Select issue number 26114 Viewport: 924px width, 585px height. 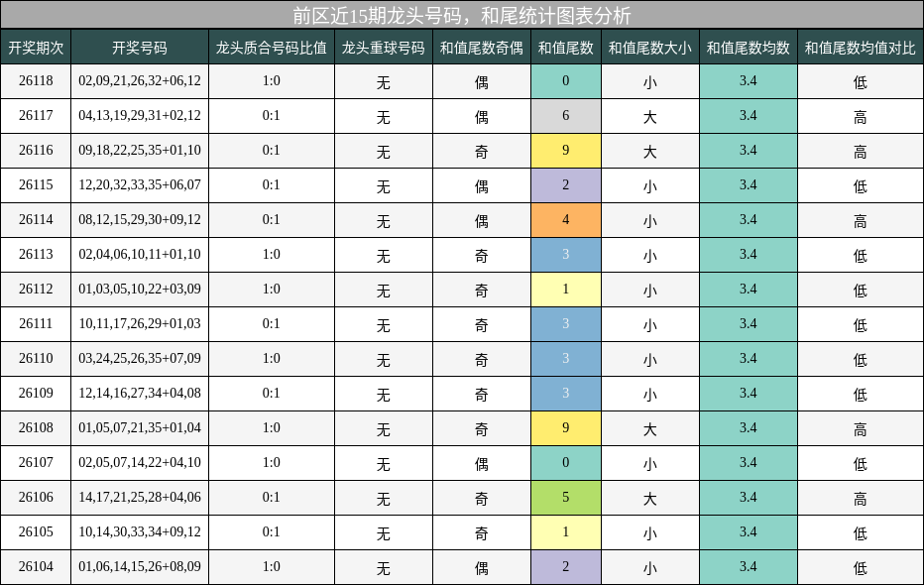point(36,220)
